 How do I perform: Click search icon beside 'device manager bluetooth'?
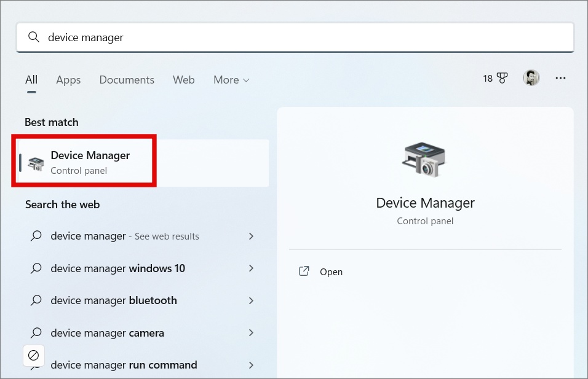coord(36,300)
